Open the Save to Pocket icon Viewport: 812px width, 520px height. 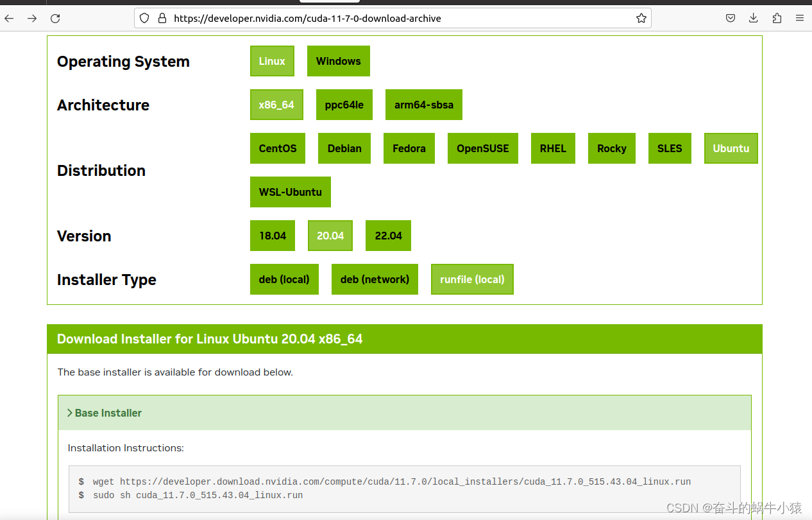click(731, 19)
